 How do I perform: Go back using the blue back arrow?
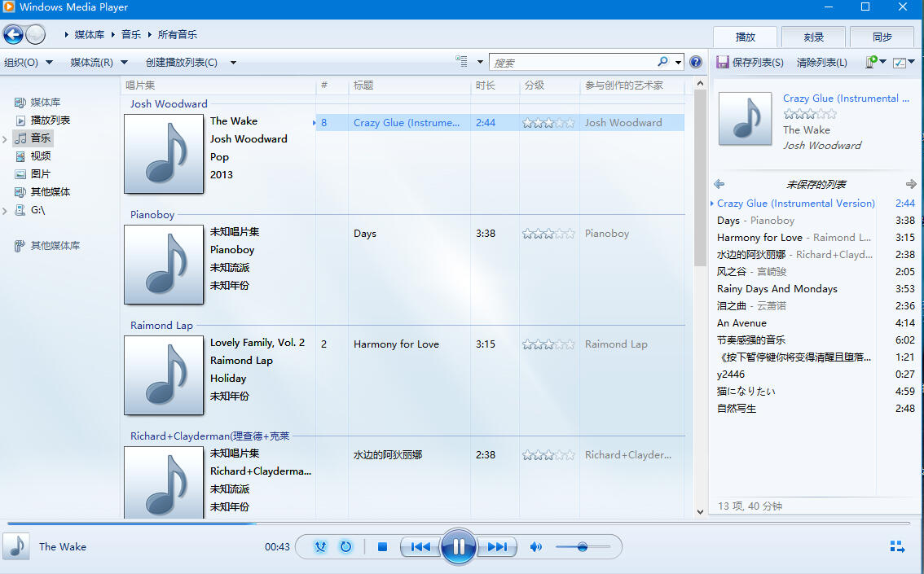point(13,35)
